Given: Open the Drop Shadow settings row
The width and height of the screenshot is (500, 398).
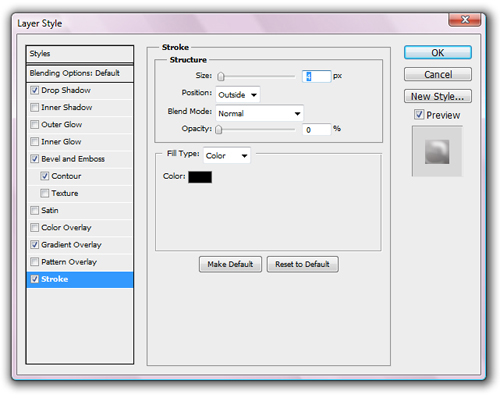Looking at the screenshot, I should tap(80, 90).
